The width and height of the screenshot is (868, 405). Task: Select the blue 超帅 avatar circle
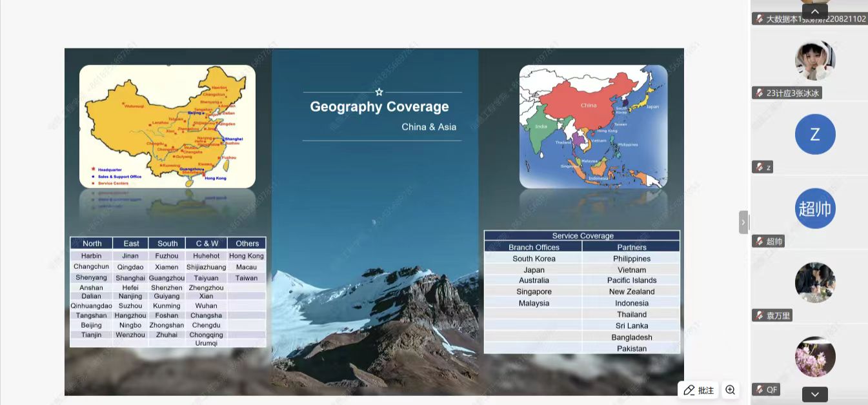pos(814,208)
